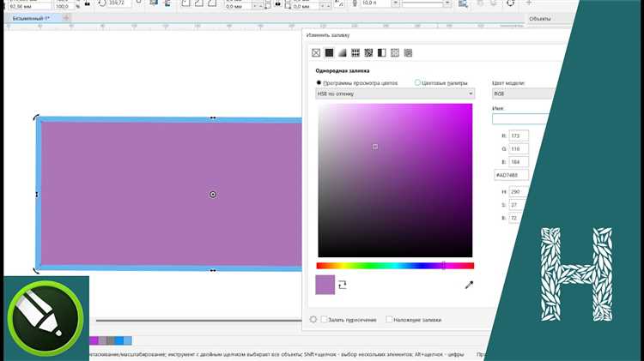Viewport: 644px width, 361px height.
Task: Switch to the Objects docker tab
Action: 540,19
